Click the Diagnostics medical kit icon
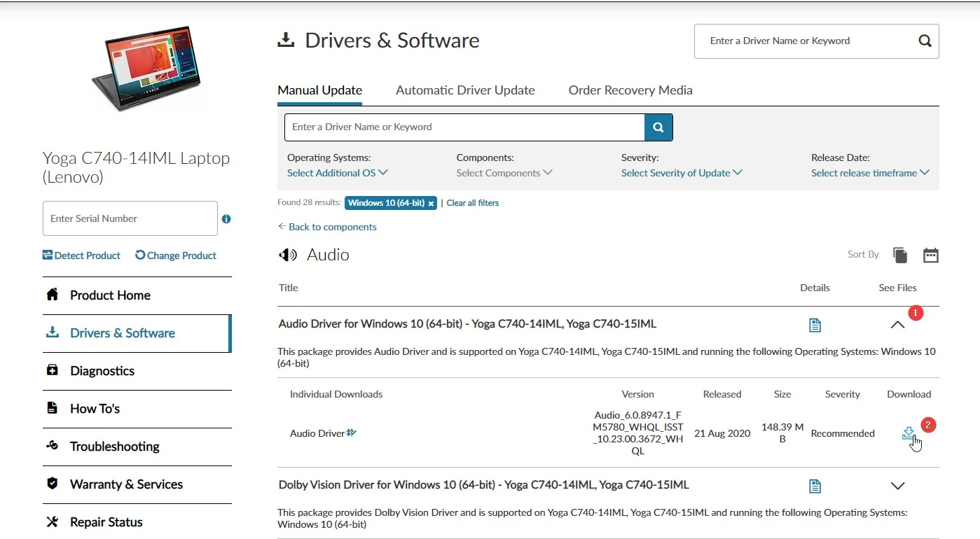 click(x=53, y=370)
